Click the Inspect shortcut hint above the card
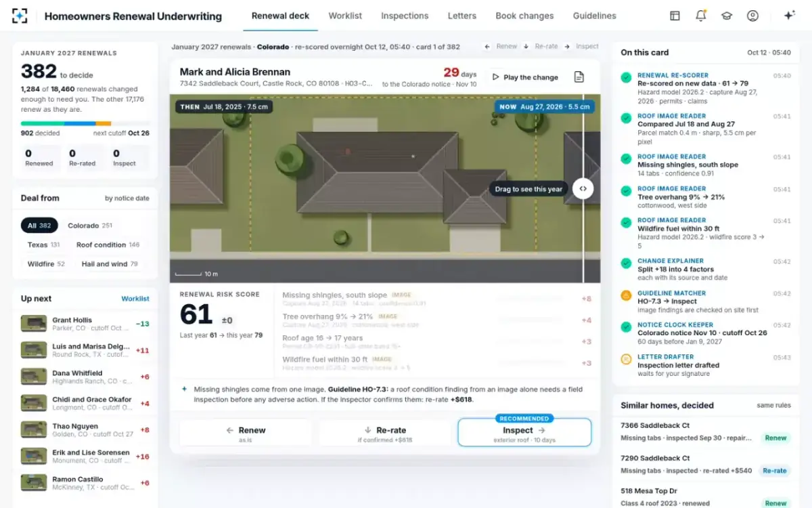 [581, 47]
